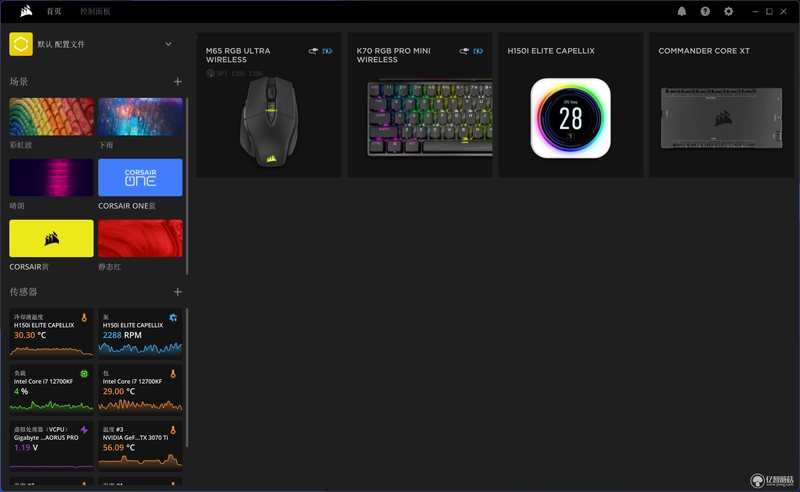
Task: Select the 静态红 scene
Action: click(x=140, y=238)
